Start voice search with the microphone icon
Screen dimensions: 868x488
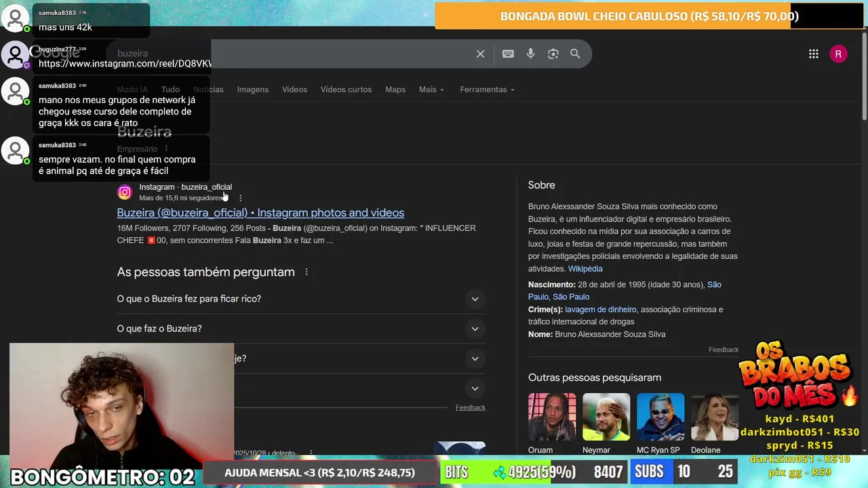point(530,54)
